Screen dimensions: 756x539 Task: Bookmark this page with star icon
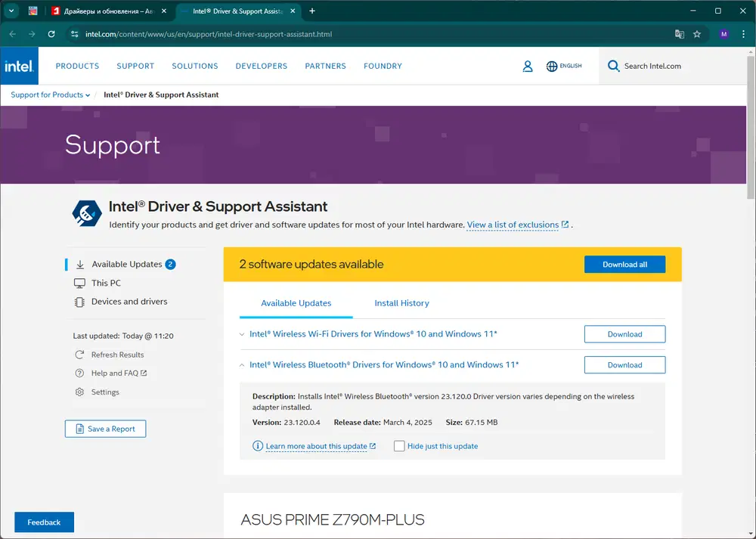[x=697, y=34]
